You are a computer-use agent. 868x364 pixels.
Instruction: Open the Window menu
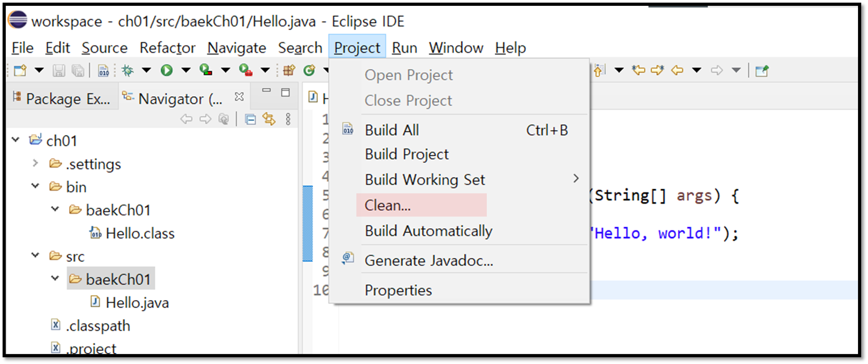click(456, 48)
